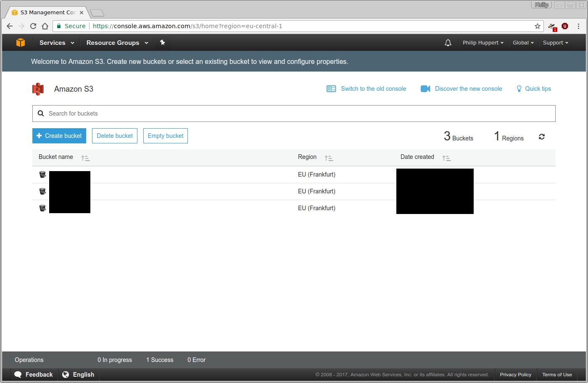The height and width of the screenshot is (383, 588).
Task: Open the Support menu
Action: 555,43
